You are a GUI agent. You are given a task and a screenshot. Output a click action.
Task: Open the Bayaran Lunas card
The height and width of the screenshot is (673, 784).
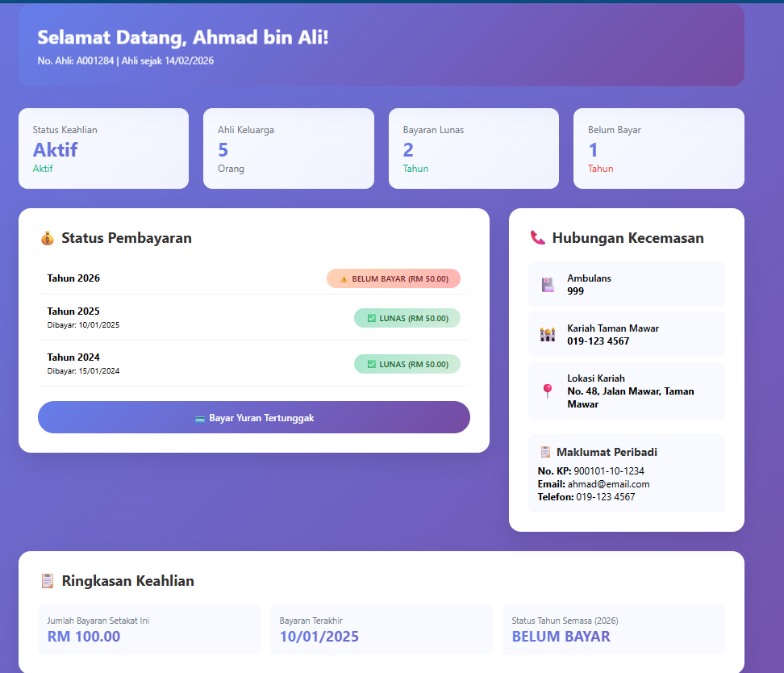click(473, 148)
